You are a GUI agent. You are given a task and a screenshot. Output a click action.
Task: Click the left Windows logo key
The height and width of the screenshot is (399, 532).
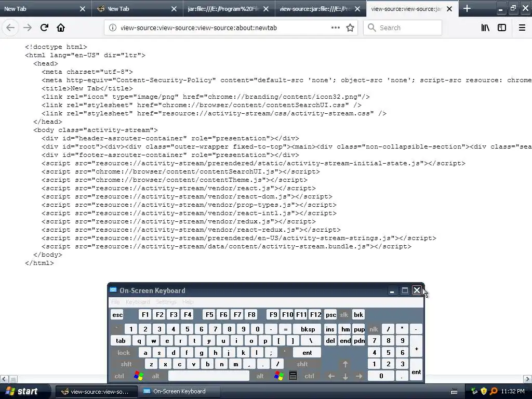tap(138, 376)
